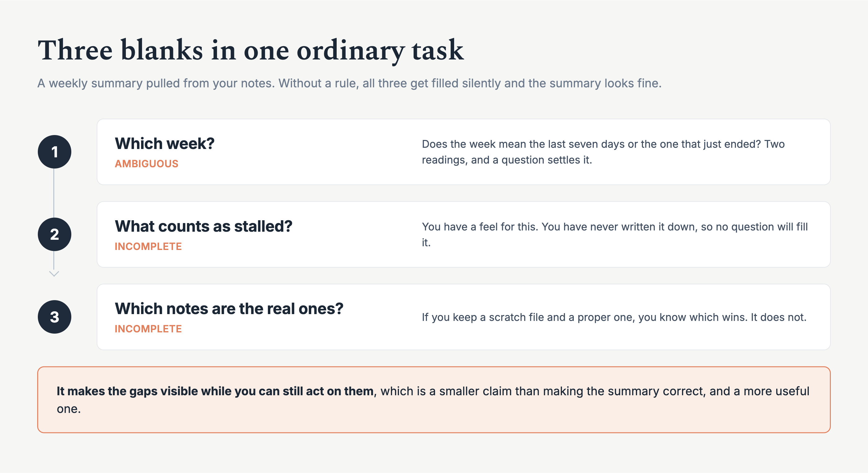Click INCOMPLETE label under notes question
This screenshot has width=868, height=473.
[x=148, y=329]
